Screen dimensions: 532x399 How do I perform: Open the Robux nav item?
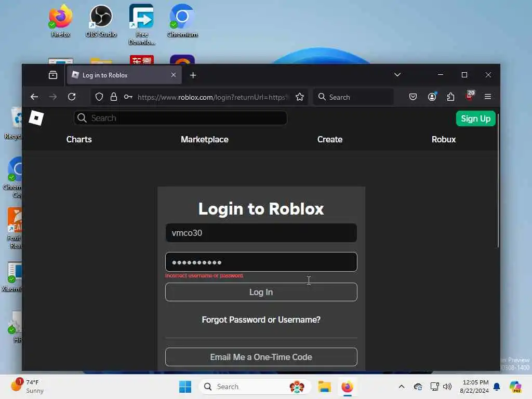coord(444,139)
